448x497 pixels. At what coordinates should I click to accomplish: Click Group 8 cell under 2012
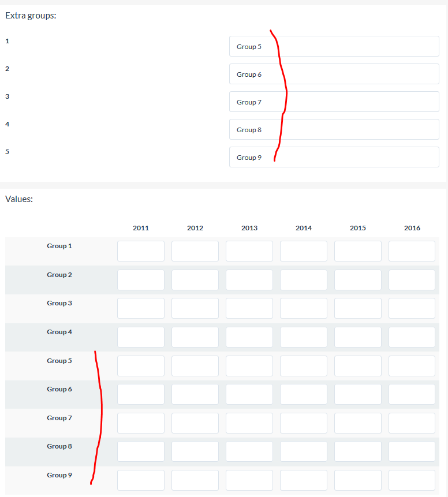point(195,451)
